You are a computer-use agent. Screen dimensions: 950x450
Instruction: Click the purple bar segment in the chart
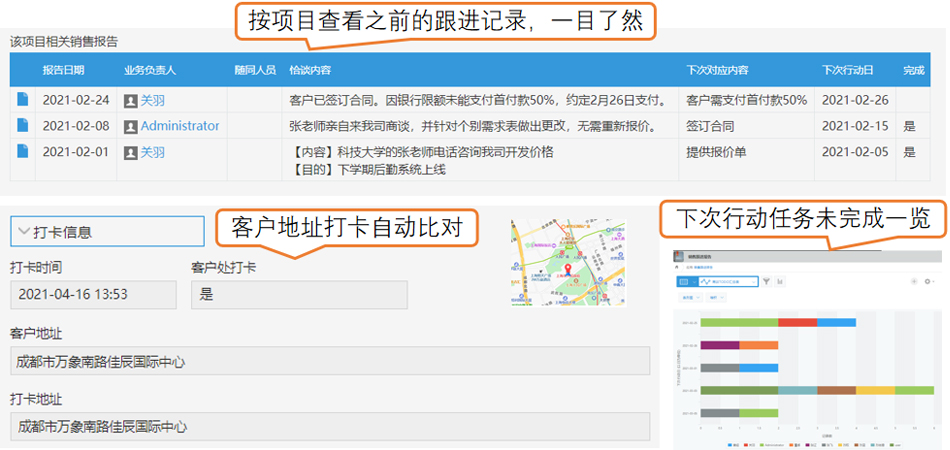click(x=720, y=345)
